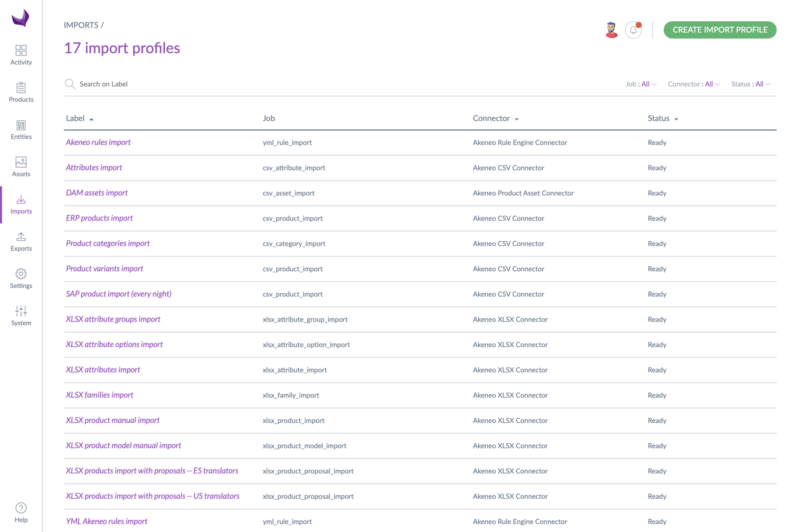Go to Products via sidebar icon
Image resolution: width=798 pixels, height=532 pixels.
coord(21,88)
